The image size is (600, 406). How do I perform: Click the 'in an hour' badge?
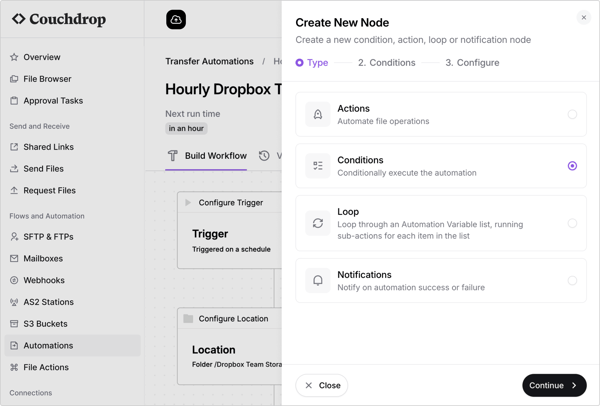[186, 129]
